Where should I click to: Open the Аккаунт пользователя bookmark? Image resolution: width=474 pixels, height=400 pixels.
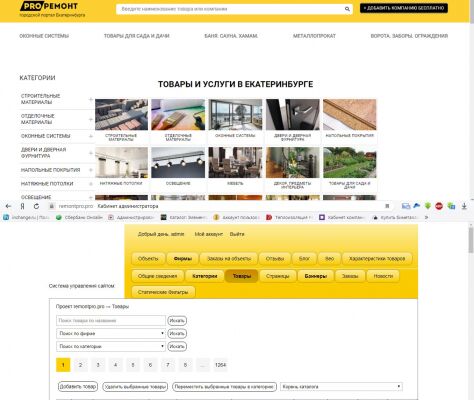(x=236, y=217)
